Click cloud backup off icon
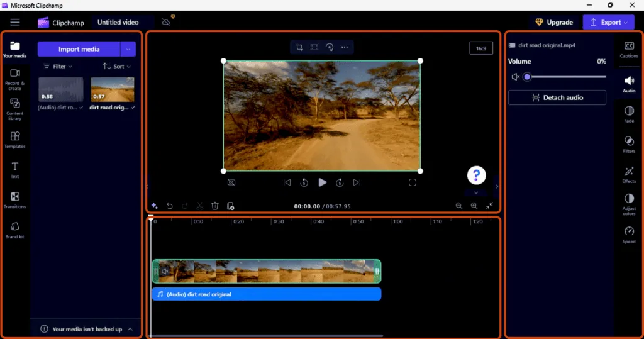644x339 pixels. point(166,22)
